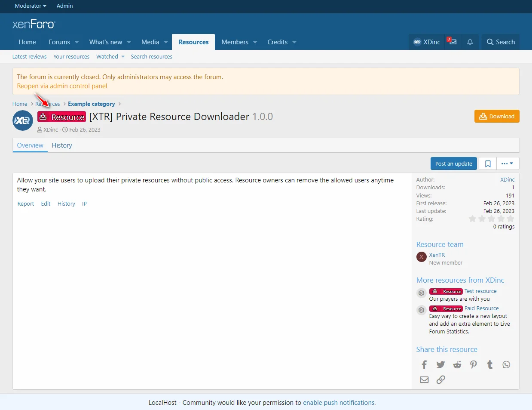Reopen forum via admin control panel link

(x=61, y=86)
